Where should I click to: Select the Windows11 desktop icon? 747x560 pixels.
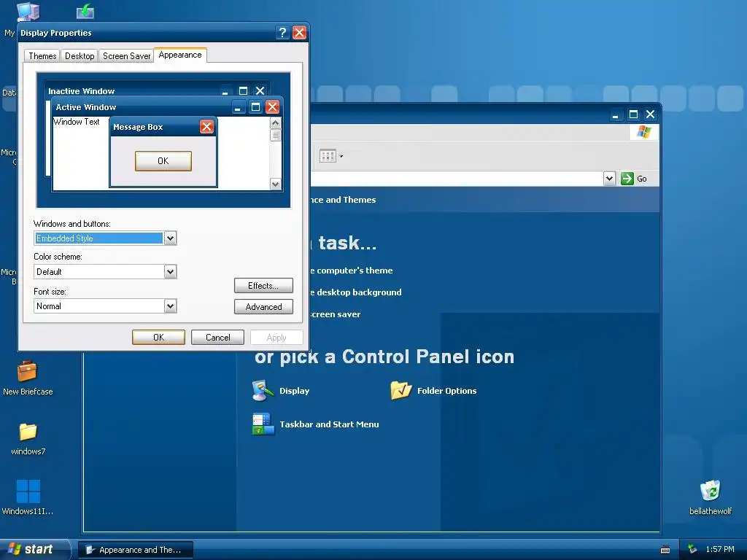pyautogui.click(x=28, y=497)
